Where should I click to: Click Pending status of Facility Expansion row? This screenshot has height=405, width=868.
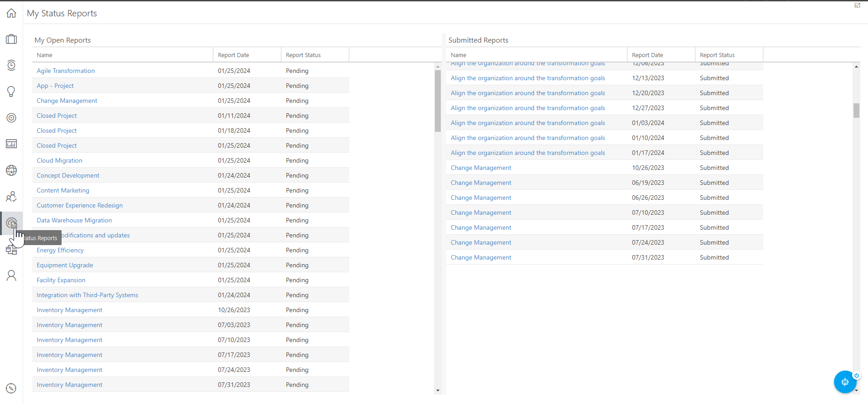coord(297,280)
